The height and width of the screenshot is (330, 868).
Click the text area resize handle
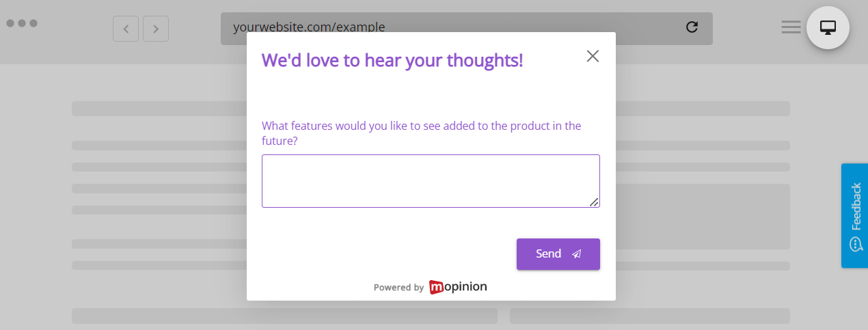[x=594, y=202]
